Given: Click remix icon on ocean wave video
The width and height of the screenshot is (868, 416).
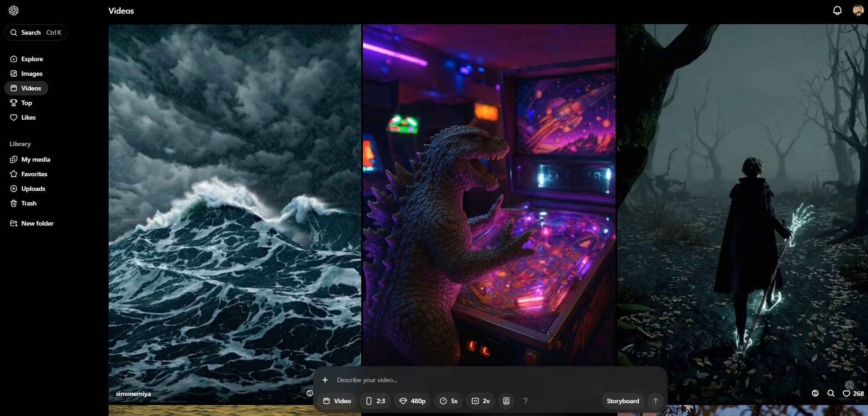Looking at the screenshot, I should click(x=310, y=393).
